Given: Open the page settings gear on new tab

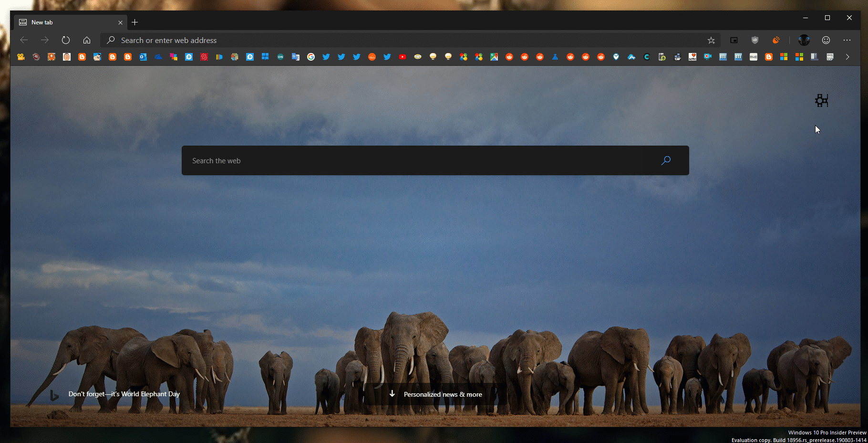Looking at the screenshot, I should [x=821, y=100].
